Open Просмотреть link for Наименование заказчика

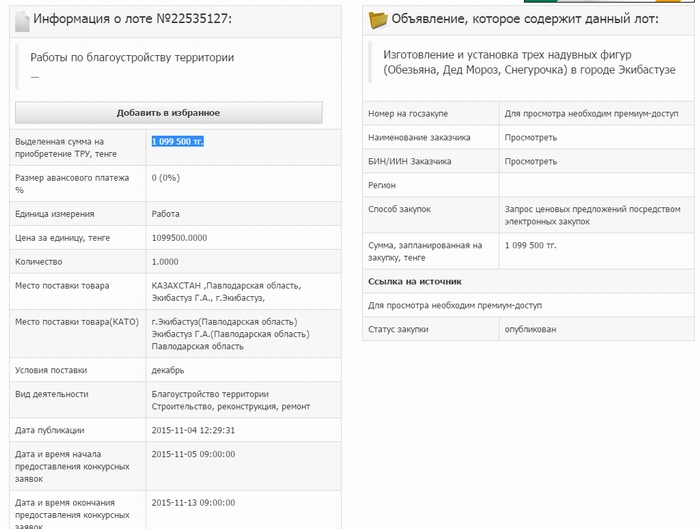pyautogui.click(x=531, y=137)
